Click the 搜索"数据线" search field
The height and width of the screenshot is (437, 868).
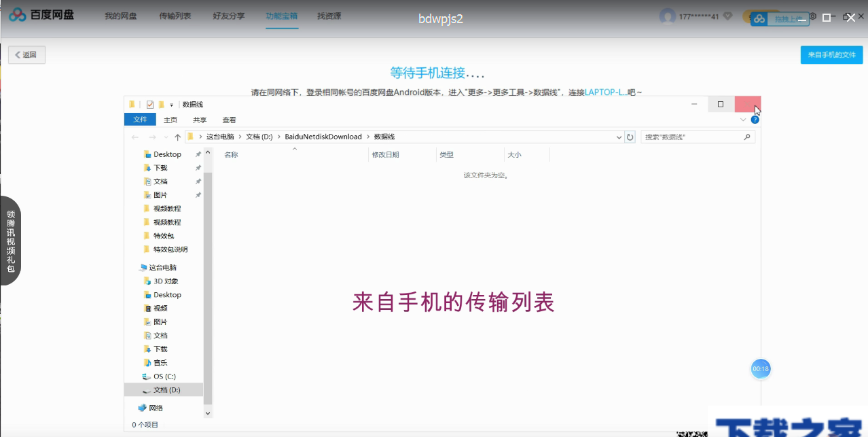pyautogui.click(x=693, y=137)
